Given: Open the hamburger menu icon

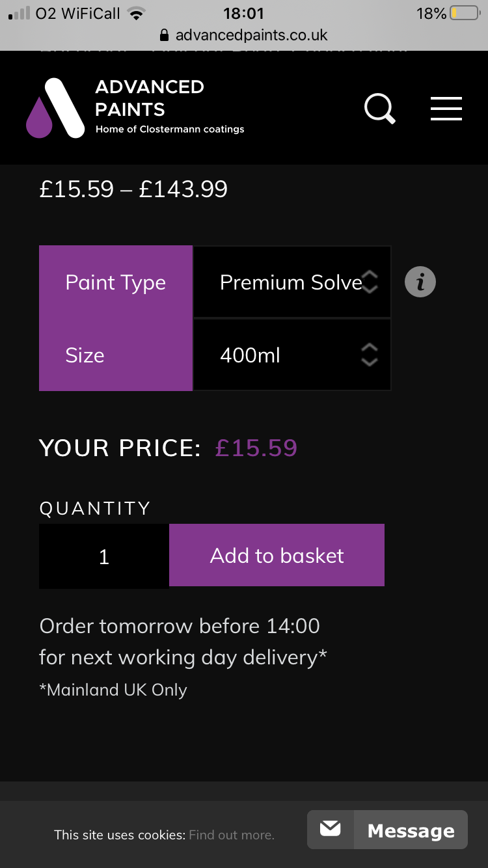Looking at the screenshot, I should tap(446, 108).
